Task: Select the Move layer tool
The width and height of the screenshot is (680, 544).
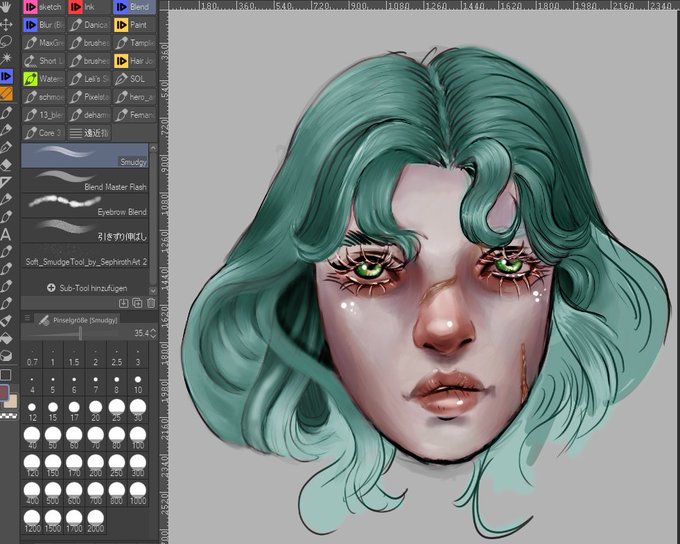Action: [6, 24]
